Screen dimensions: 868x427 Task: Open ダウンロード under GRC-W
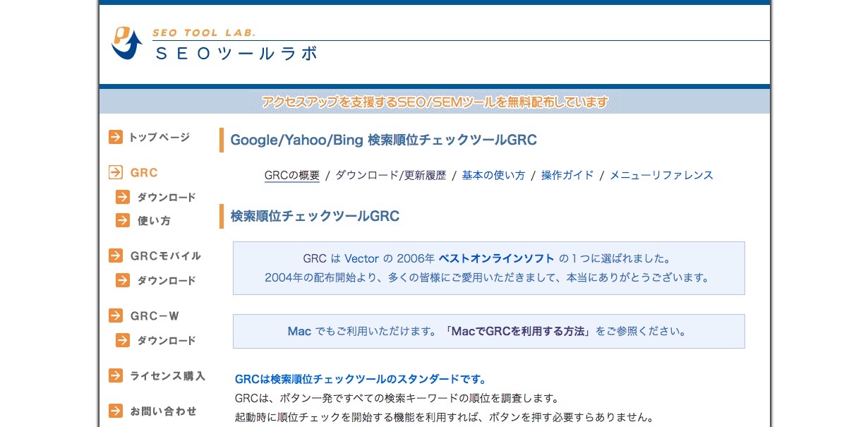pos(167,340)
